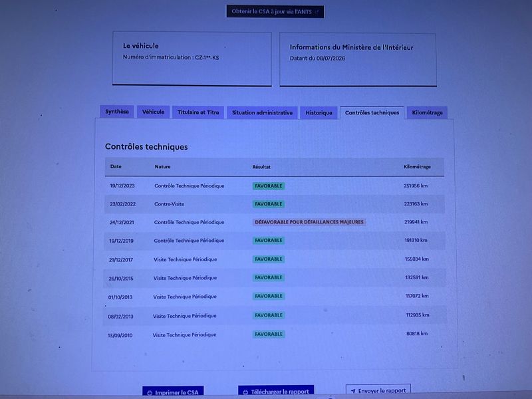Select the Situation administrative tab
Viewport: 532px width, 399px height.
tap(262, 112)
